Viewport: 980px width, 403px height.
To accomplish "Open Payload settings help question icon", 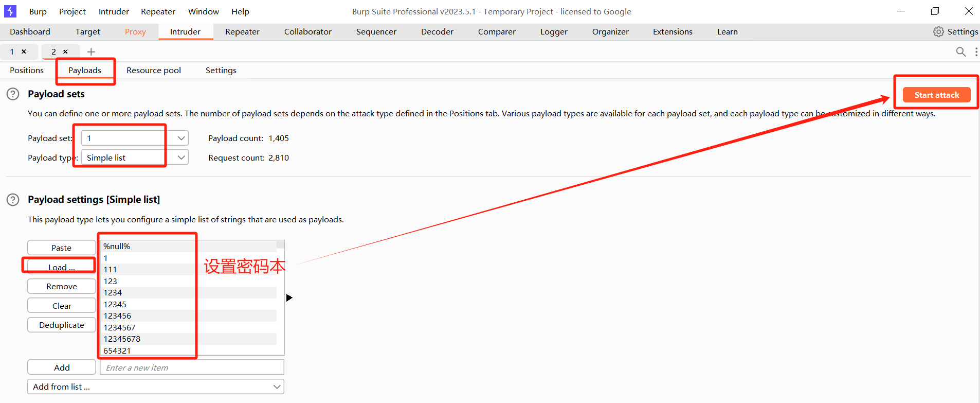I will (13, 200).
